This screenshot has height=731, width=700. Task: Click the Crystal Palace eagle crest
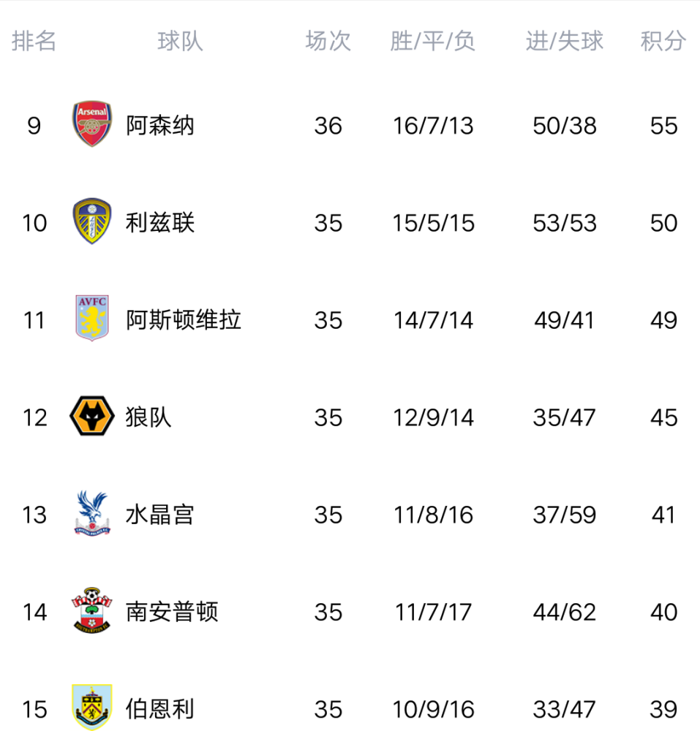point(92,513)
